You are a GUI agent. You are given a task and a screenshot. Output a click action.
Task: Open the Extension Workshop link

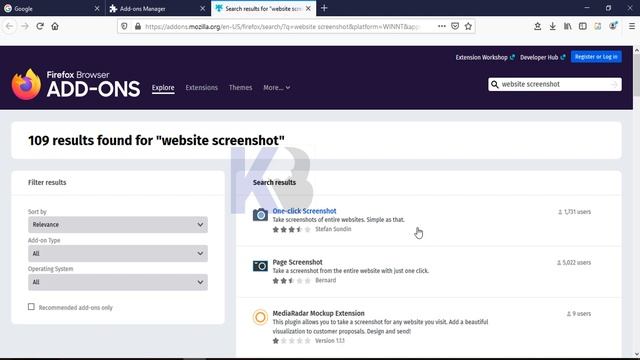(x=485, y=57)
